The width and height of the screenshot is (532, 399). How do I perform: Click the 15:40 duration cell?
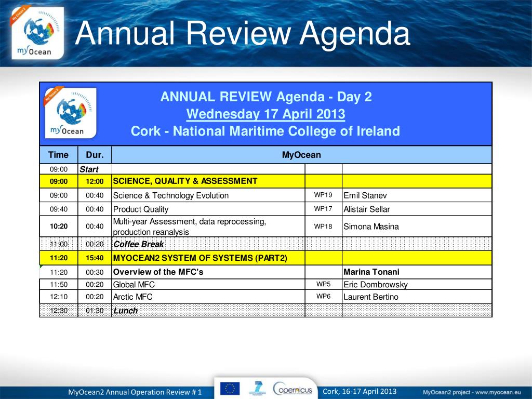pyautogui.click(x=95, y=258)
